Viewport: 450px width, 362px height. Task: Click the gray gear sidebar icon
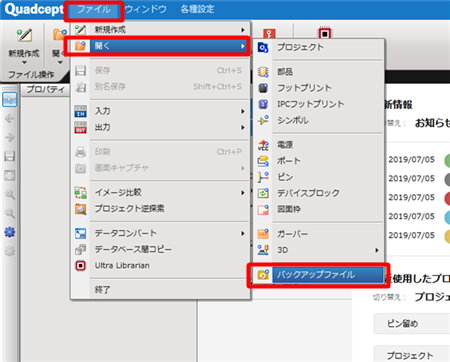click(9, 250)
